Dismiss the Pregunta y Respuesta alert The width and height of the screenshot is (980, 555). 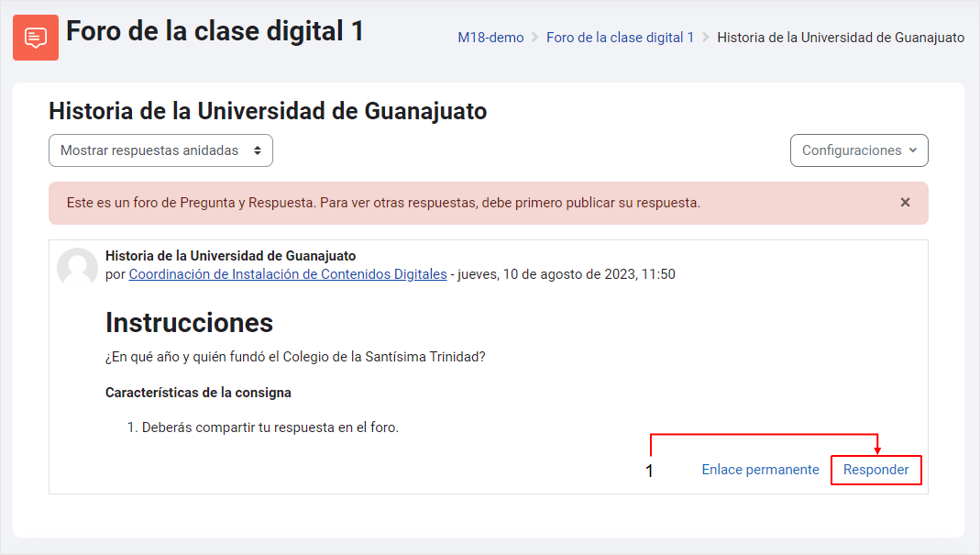click(x=905, y=203)
